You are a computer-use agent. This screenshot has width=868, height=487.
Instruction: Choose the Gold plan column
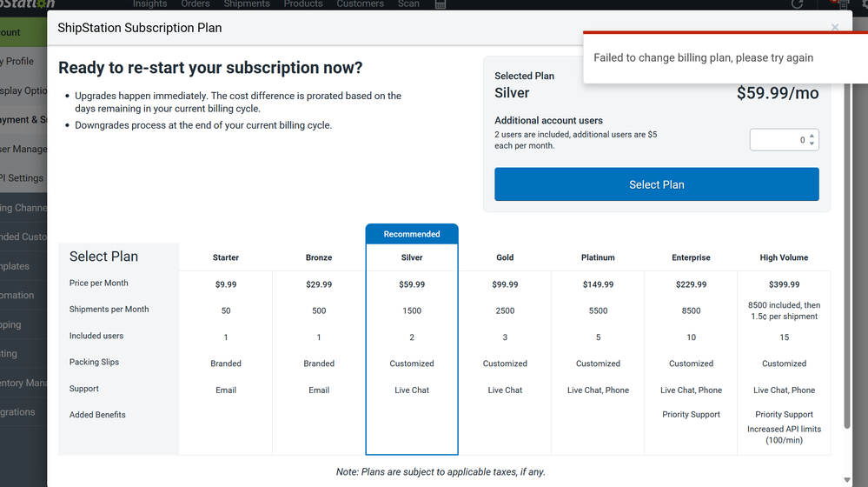coord(505,257)
